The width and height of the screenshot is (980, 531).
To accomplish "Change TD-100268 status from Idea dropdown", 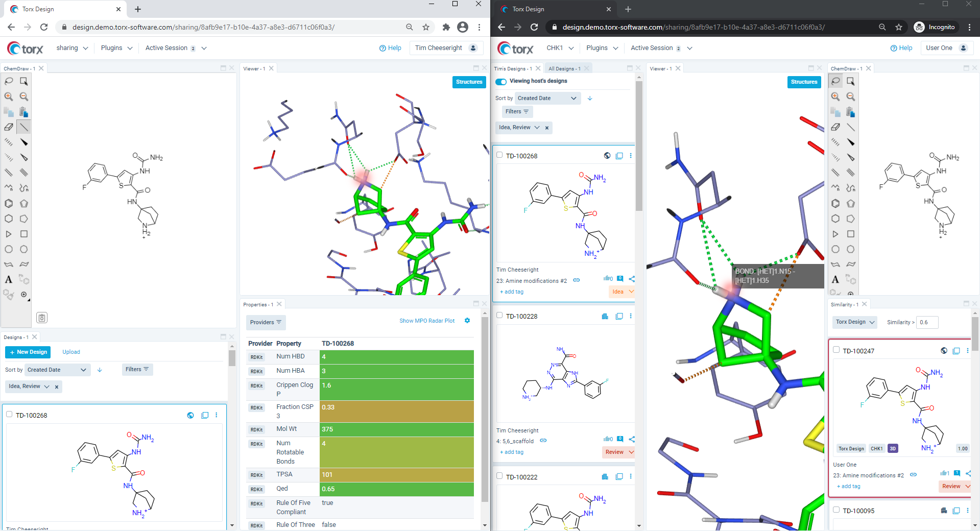I will (x=622, y=292).
